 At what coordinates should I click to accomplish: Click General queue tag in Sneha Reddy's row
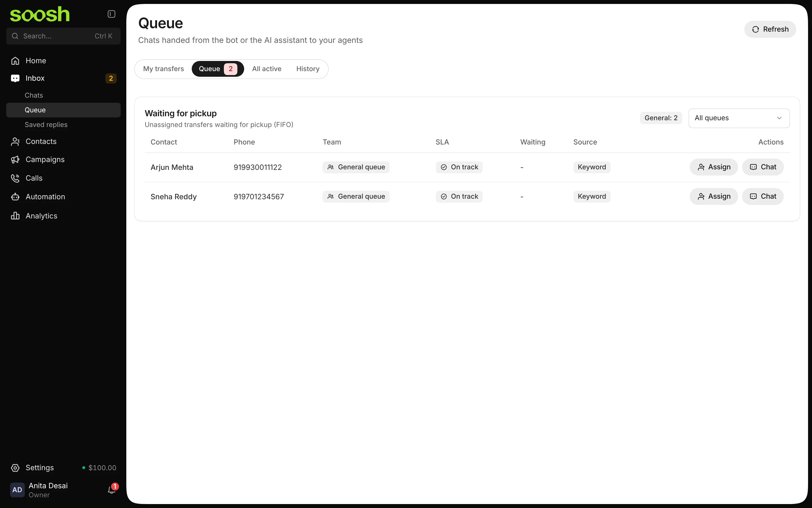coord(356,196)
